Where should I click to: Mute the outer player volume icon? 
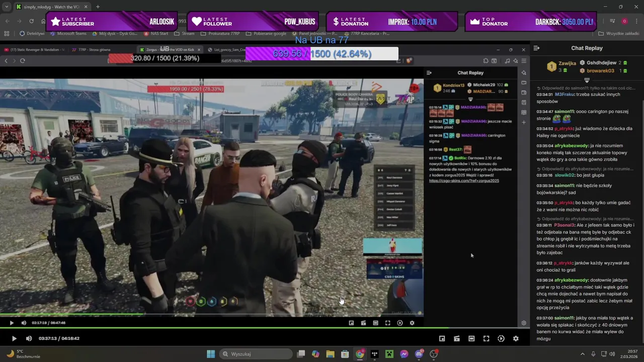coord(29,338)
